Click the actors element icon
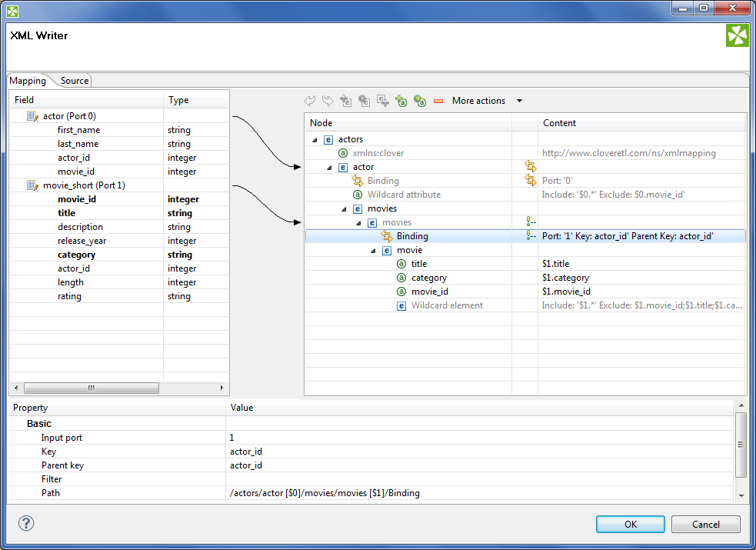 coord(328,140)
